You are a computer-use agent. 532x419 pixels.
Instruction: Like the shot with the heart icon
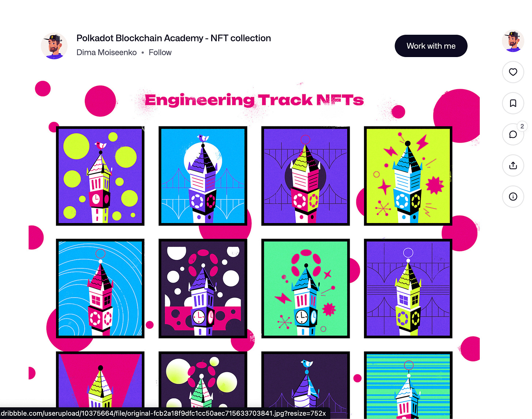coord(513,72)
